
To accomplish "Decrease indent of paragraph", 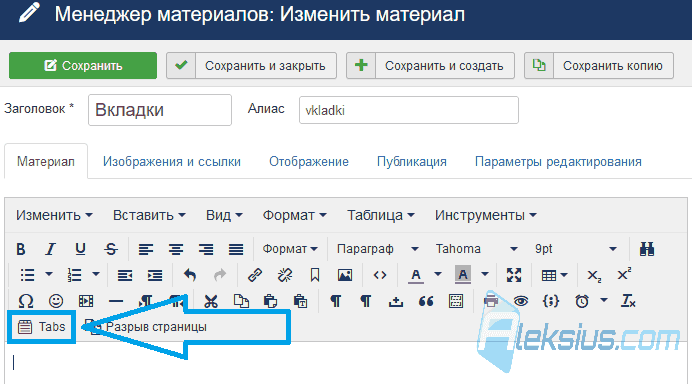I will coord(125,275).
